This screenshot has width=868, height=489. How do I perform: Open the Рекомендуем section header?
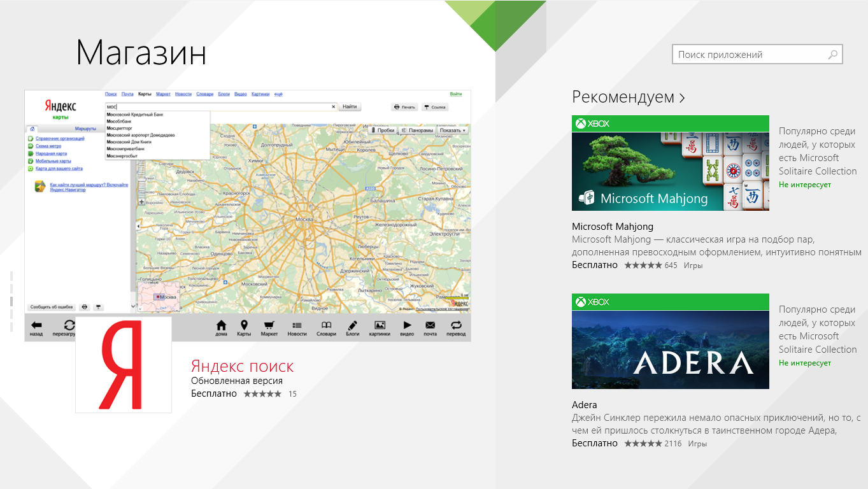(629, 97)
